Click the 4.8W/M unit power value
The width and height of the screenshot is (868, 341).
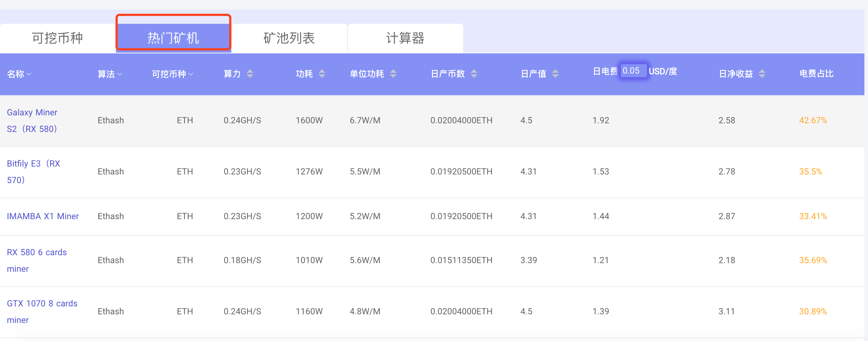[365, 311]
